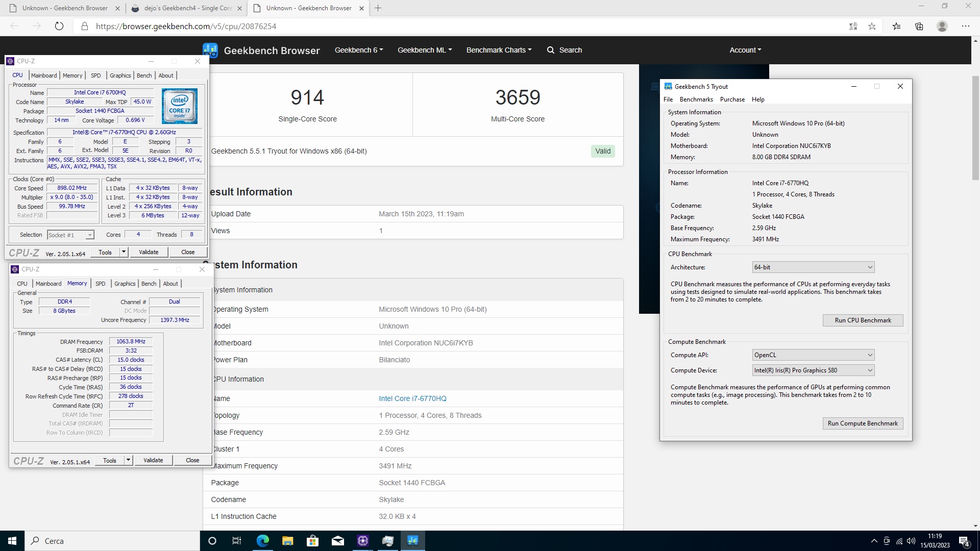
Task: Open the Tools dropdown arrow in upper CPU-Z window
Action: click(x=124, y=252)
